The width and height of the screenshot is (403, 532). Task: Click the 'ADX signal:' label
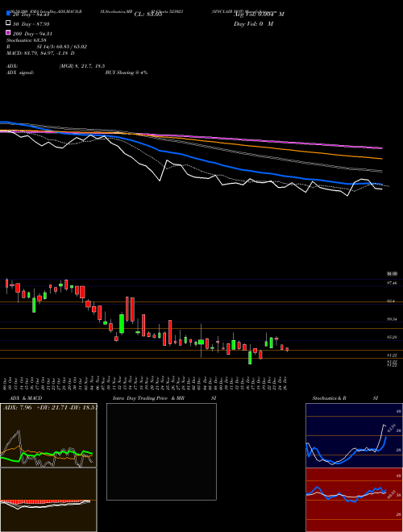[x=20, y=73]
